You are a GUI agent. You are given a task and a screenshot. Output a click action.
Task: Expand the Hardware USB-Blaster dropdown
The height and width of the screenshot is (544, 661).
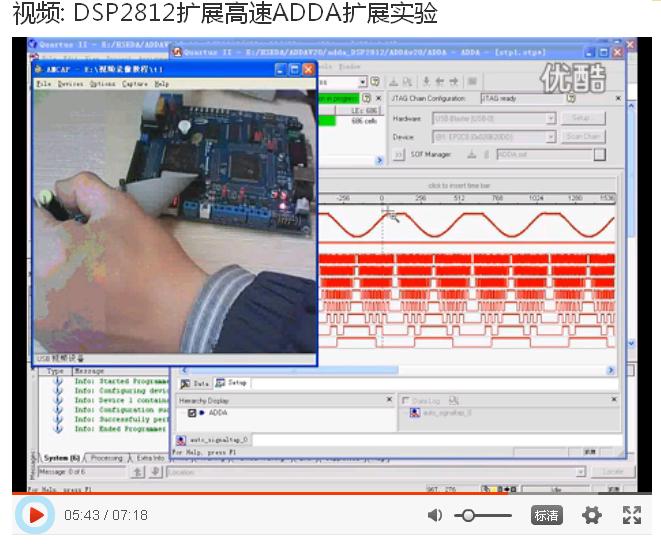click(x=551, y=118)
